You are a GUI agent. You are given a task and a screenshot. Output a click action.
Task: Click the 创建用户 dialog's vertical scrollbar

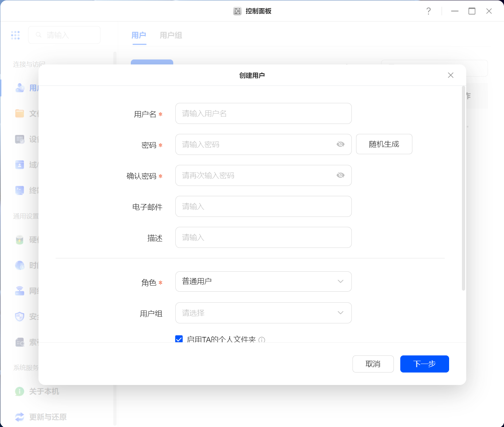[x=463, y=188]
